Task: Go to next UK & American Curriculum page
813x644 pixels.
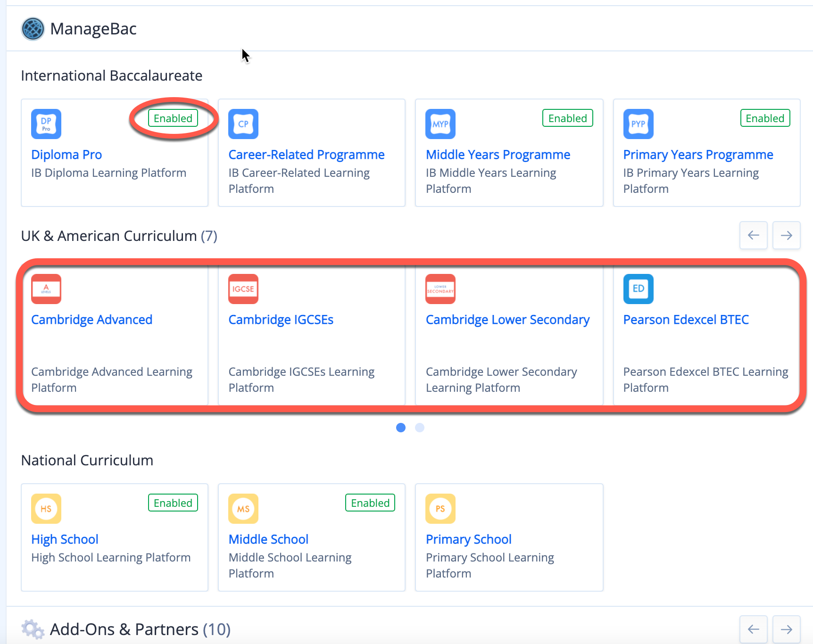Action: [x=787, y=235]
